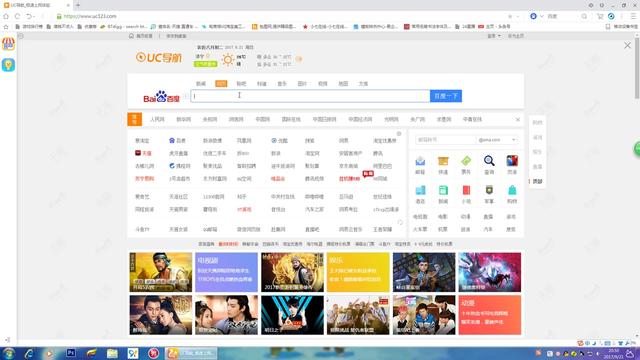Open the purple 电视剧 promo card
The width and height of the screenshot is (640, 360).
click(226, 272)
